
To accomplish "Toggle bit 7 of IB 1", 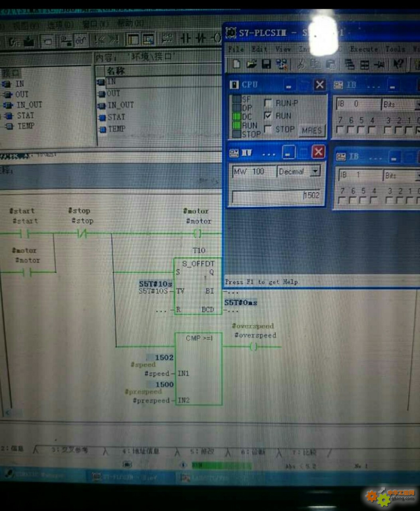I will pos(341,200).
